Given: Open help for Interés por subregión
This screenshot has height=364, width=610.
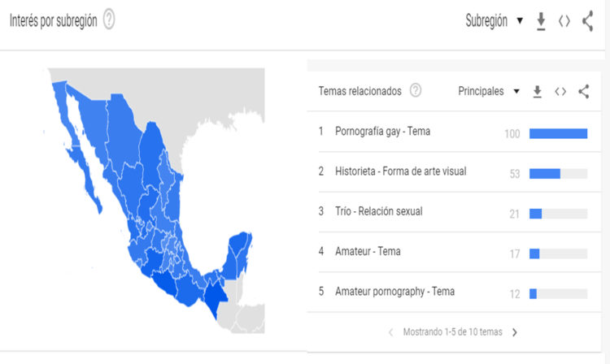Looking at the screenshot, I should pos(109,19).
